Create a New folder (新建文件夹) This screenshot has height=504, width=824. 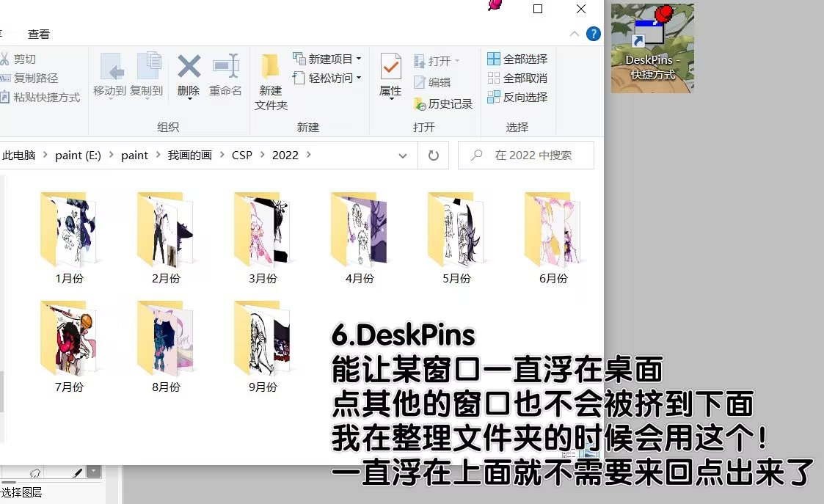tap(271, 81)
